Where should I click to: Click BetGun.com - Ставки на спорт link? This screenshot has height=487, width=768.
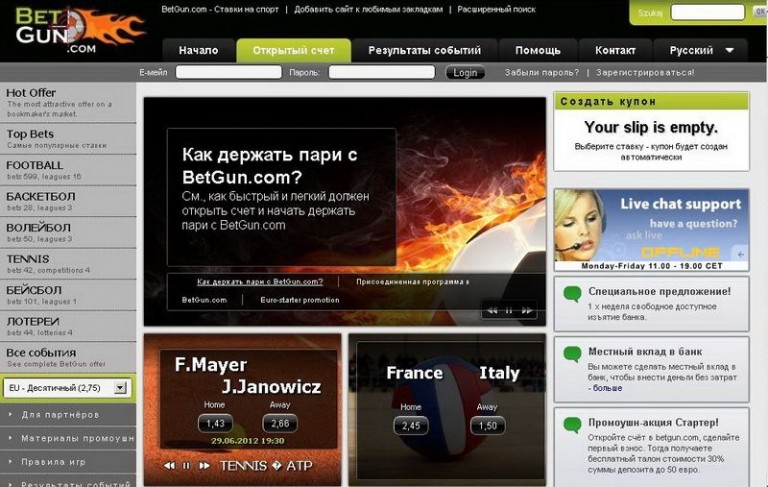tap(220, 9)
